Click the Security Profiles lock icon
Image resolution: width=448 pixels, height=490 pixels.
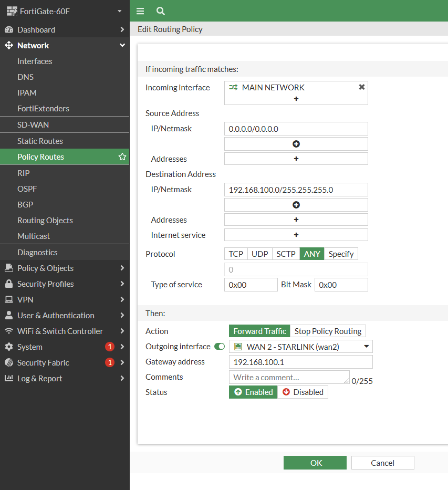(8, 284)
